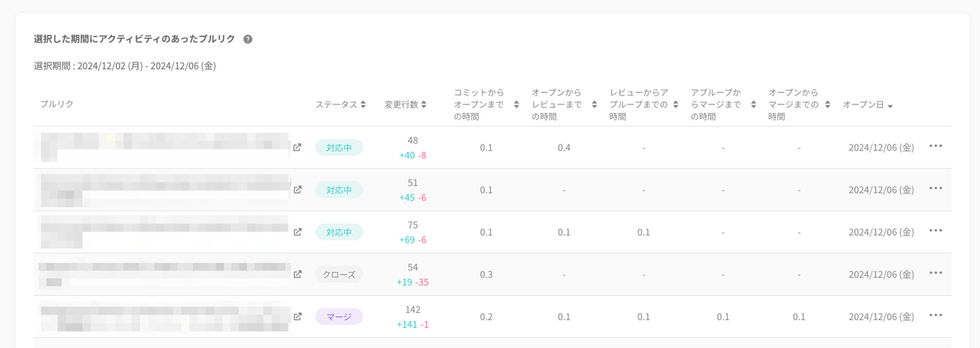Open external link for the 48-line pull request
The width and height of the screenshot is (980, 348).
[x=297, y=148]
